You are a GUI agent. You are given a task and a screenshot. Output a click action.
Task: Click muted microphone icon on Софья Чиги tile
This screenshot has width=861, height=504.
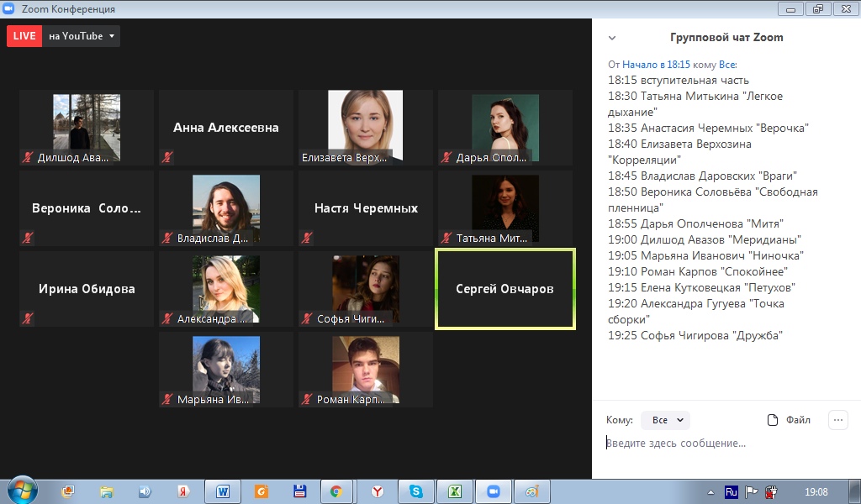(306, 318)
